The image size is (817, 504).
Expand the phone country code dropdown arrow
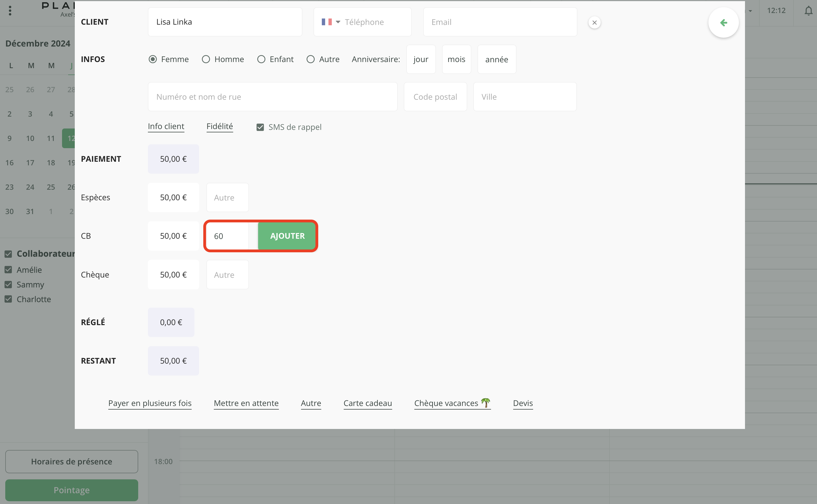pos(338,22)
